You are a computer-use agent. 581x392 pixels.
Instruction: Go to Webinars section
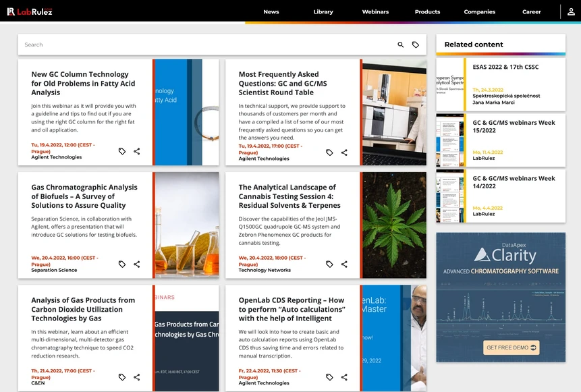(x=375, y=12)
